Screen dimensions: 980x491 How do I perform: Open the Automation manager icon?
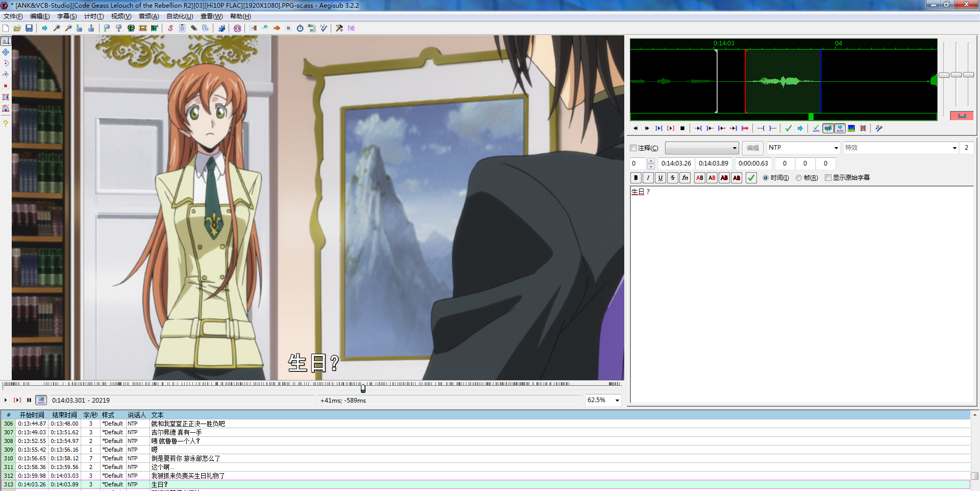pyautogui.click(x=222, y=28)
